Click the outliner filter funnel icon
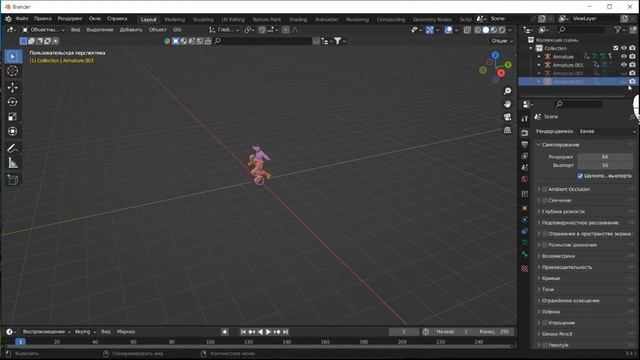 coord(618,30)
